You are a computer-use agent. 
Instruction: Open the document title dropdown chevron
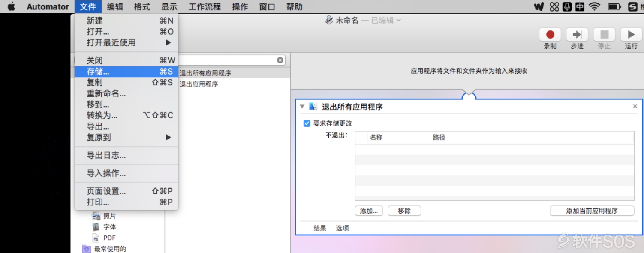click(399, 20)
